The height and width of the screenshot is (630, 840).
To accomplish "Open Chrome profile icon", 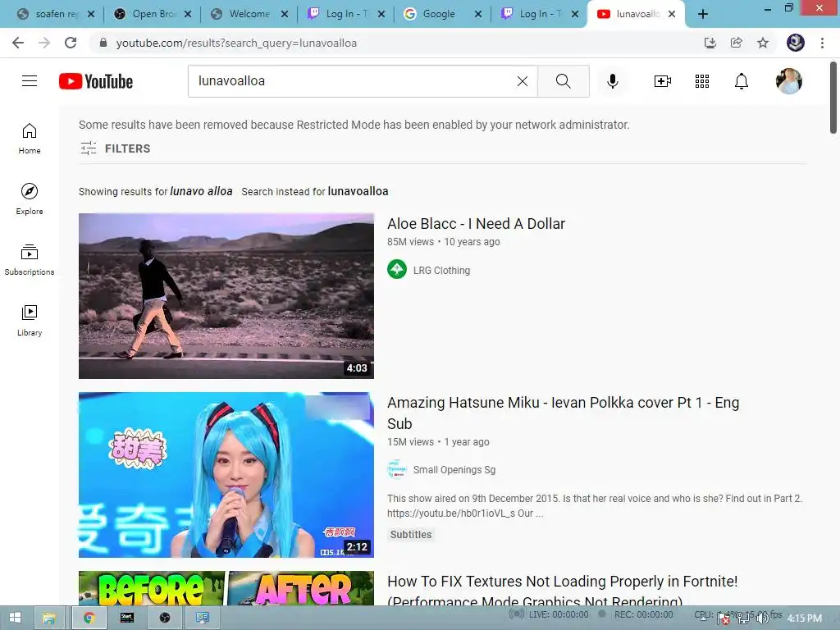I will [796, 43].
